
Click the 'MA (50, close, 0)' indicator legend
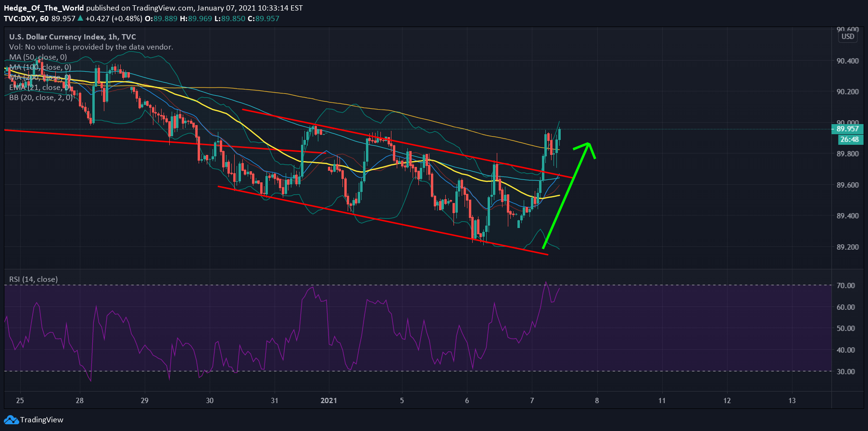pos(38,57)
